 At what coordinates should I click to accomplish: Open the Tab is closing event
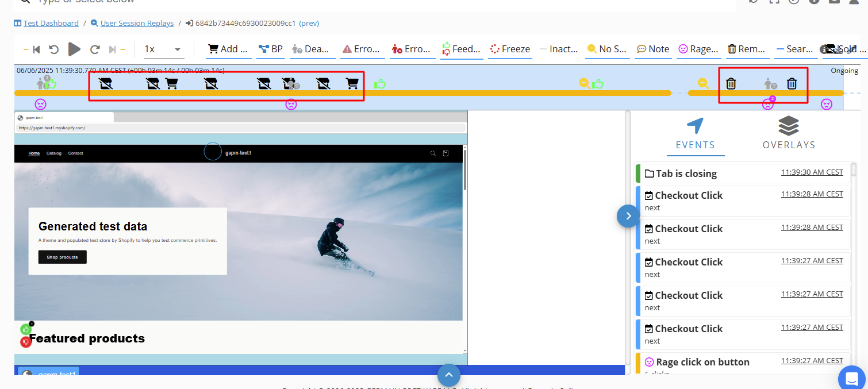686,174
